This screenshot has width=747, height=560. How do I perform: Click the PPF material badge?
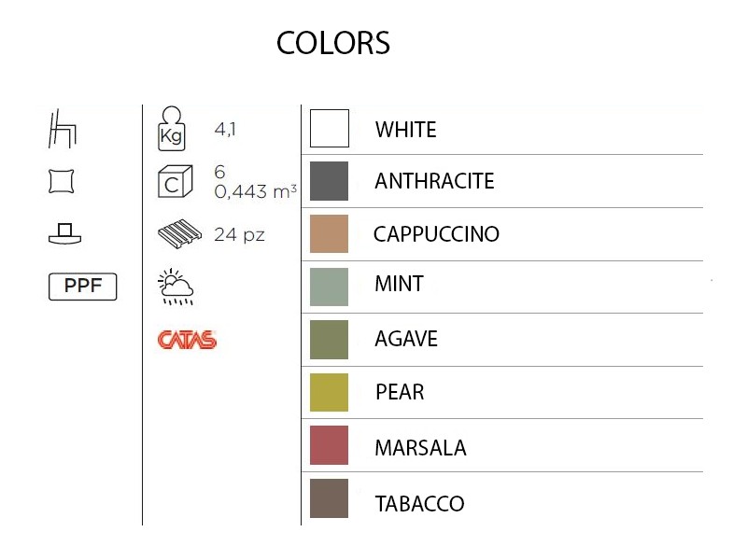82,287
